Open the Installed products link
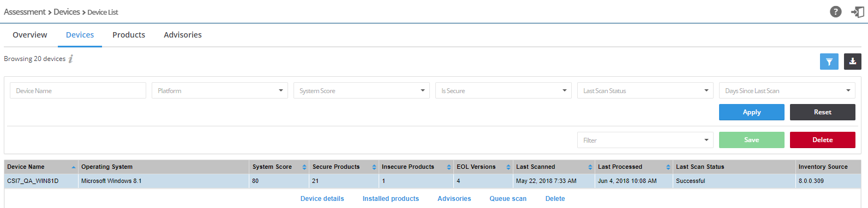868x208 pixels. tap(391, 199)
